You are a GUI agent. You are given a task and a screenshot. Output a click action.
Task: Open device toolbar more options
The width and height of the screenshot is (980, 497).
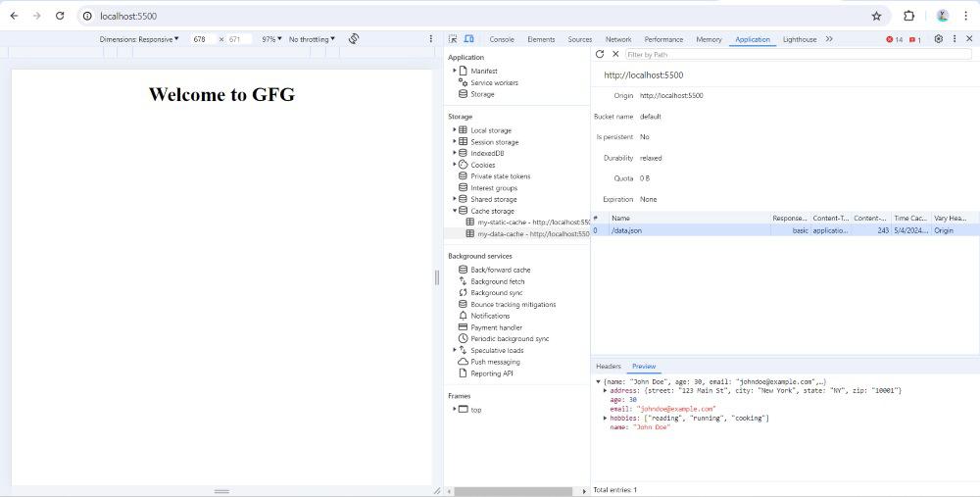click(430, 39)
